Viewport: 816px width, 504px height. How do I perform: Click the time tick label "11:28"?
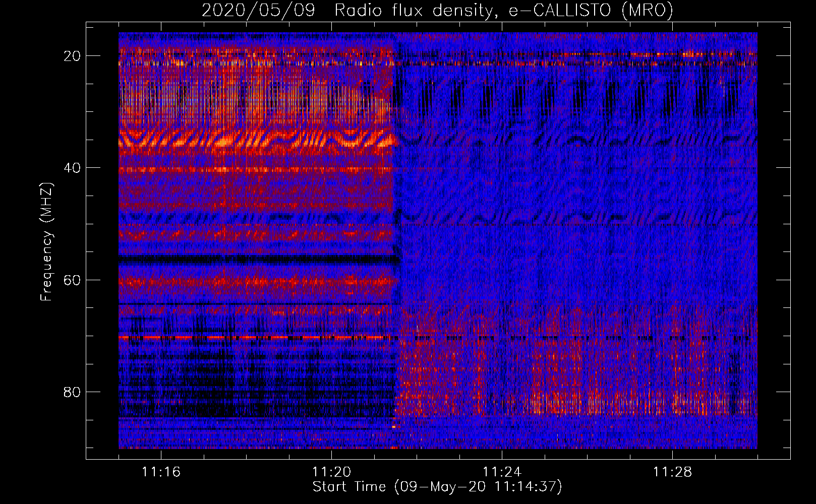pyautogui.click(x=672, y=472)
